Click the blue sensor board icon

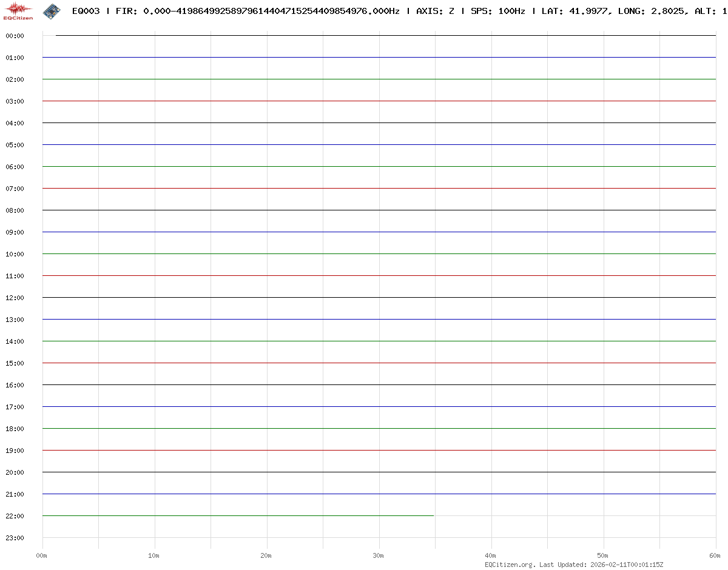click(52, 11)
